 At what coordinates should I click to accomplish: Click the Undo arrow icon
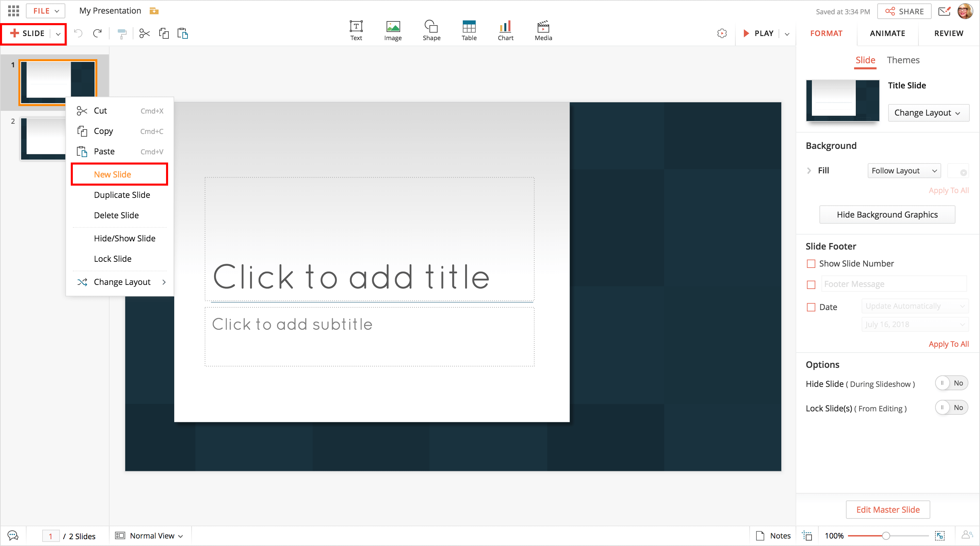pos(78,33)
